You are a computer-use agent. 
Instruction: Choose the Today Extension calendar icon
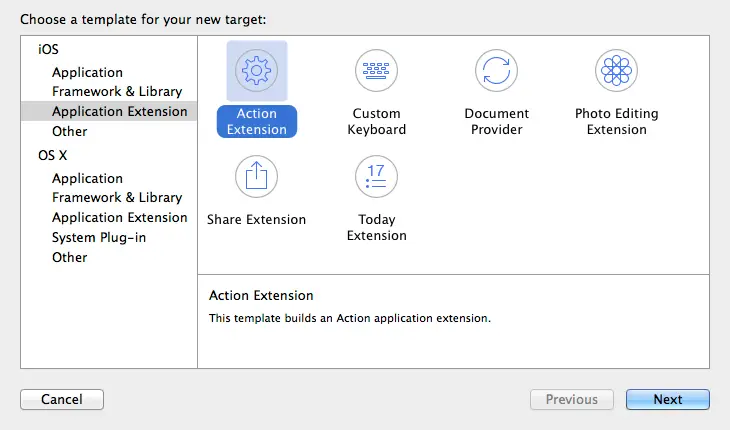pyautogui.click(x=377, y=176)
